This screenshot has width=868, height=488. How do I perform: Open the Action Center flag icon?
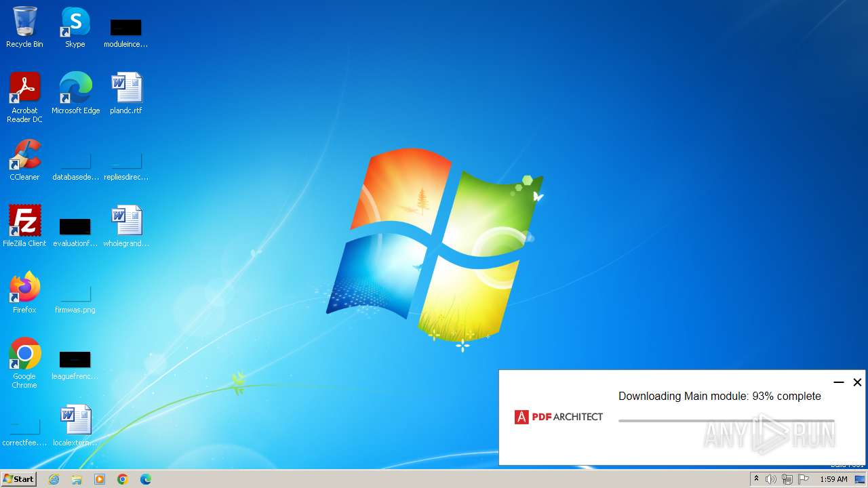[804, 479]
